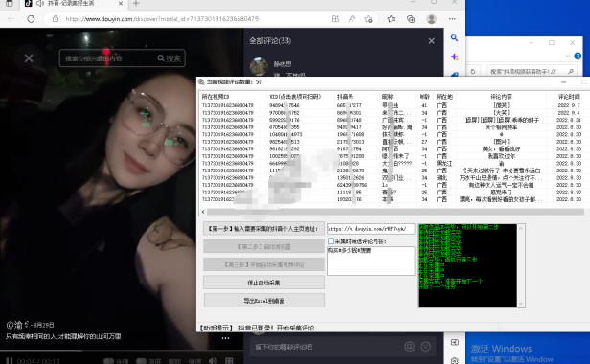The height and width of the screenshot is (364, 590).
Task: Click the read aloud icon in the address bar
Action: coord(352,19)
